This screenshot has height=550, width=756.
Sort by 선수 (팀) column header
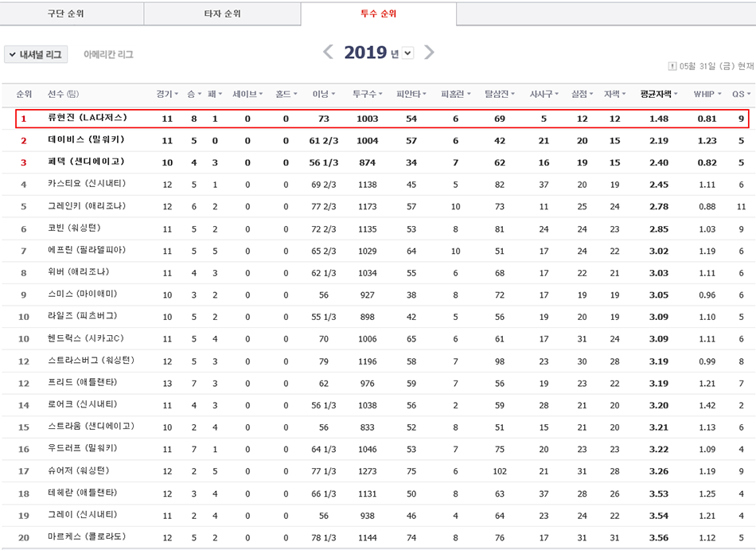pos(63,94)
